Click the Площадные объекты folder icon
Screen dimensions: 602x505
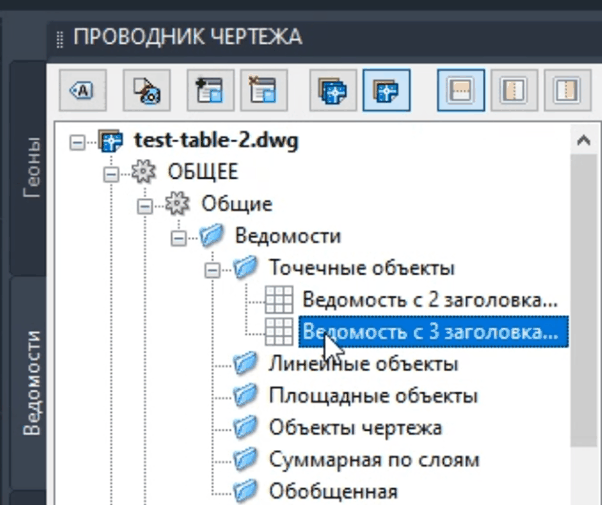pos(244,395)
